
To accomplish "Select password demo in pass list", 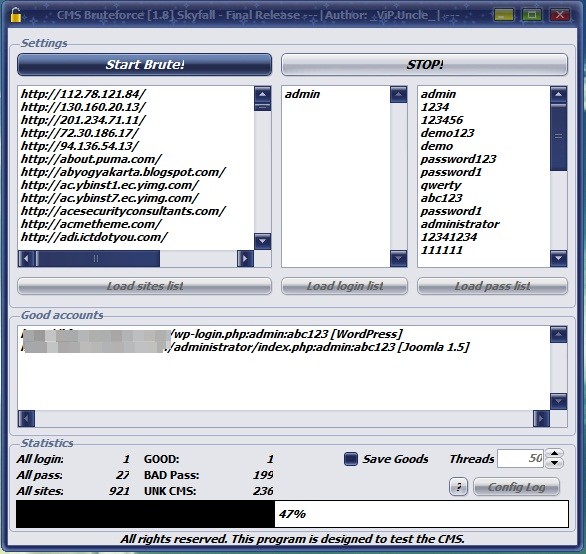I will pos(437,146).
